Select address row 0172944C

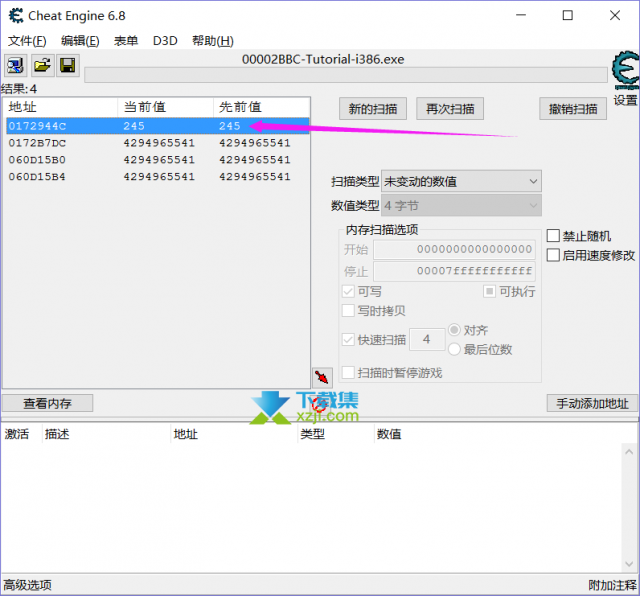(x=158, y=126)
